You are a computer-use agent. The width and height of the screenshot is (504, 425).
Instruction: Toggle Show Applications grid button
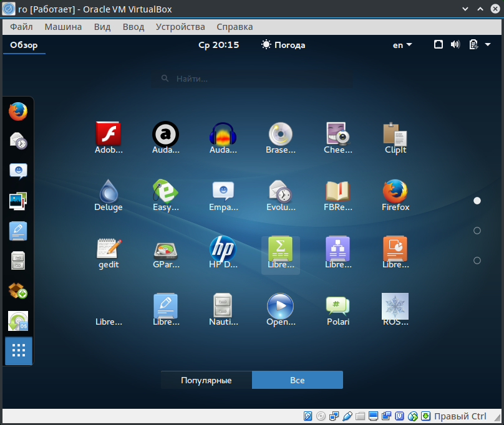click(19, 350)
